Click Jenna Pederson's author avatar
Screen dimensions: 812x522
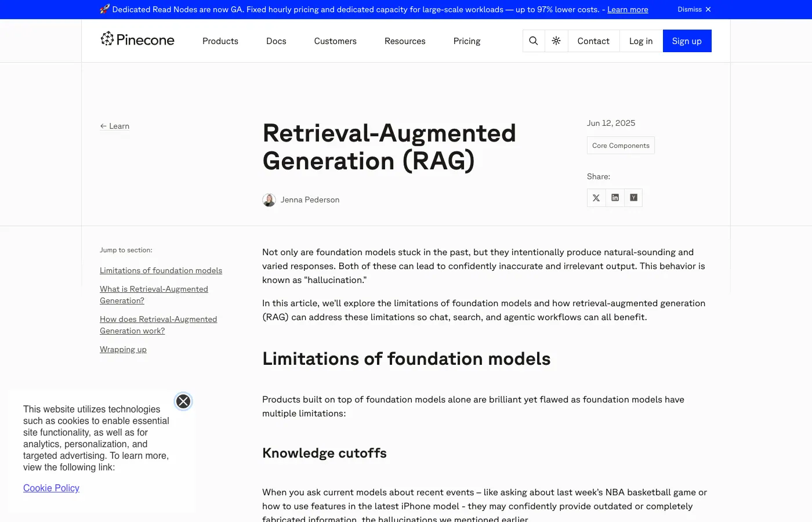click(x=269, y=200)
